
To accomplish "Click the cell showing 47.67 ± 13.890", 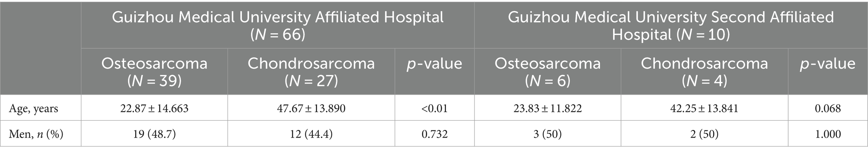I will tap(311, 109).
